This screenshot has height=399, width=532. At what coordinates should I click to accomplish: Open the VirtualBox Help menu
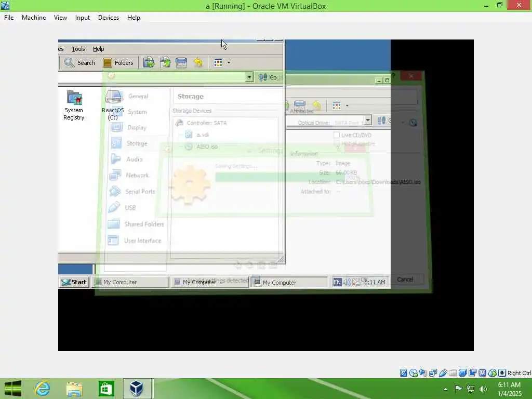click(134, 18)
